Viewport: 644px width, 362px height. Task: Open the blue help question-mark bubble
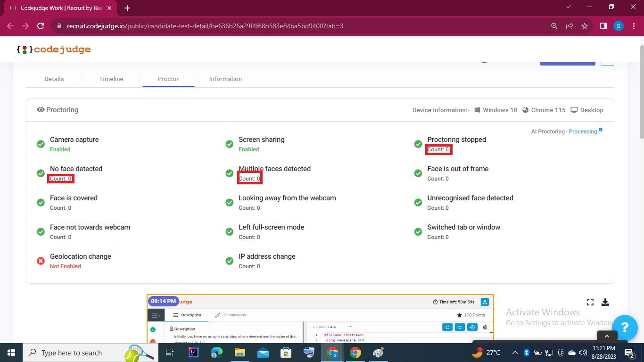point(625,329)
